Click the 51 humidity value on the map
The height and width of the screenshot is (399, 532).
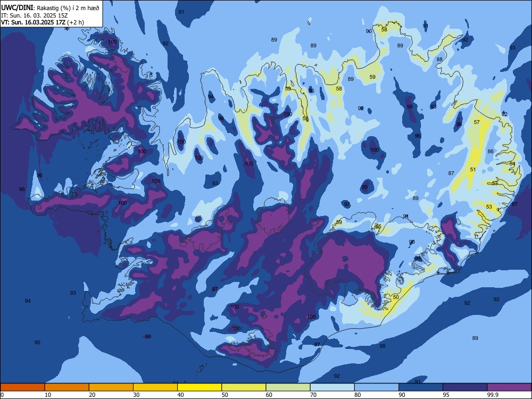click(473, 169)
